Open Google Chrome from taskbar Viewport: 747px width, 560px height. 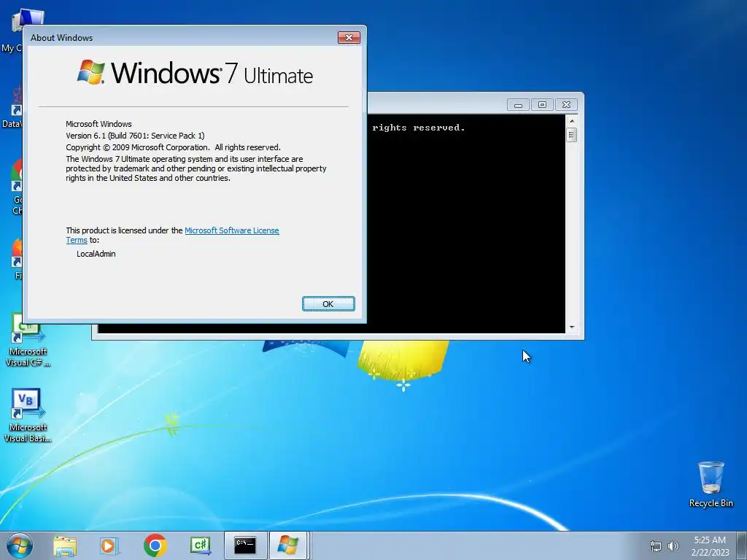(155, 545)
